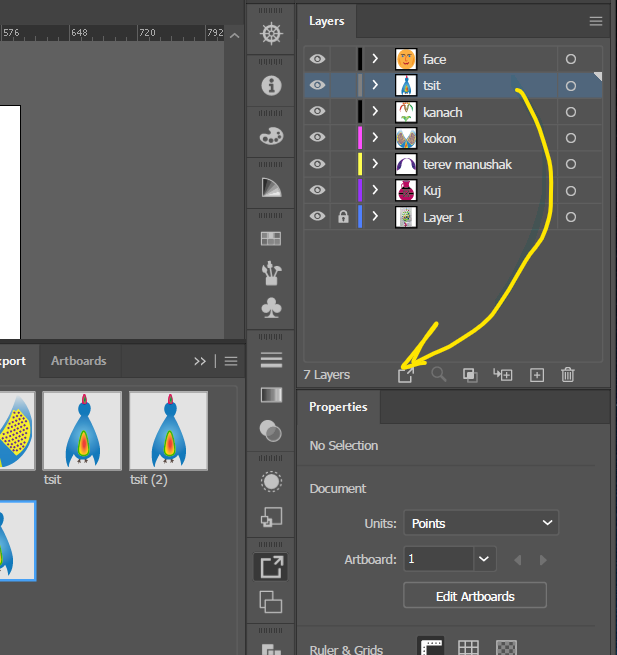
Task: Hide the kokon layer
Action: [x=317, y=137]
